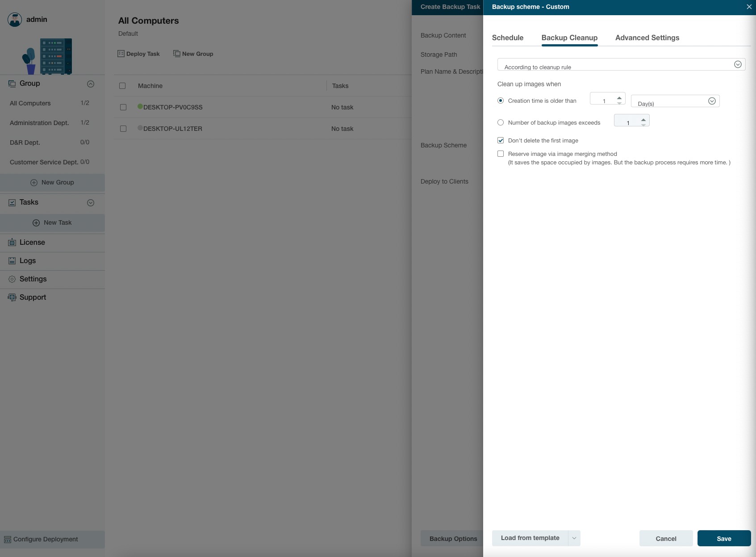This screenshot has height=557, width=756.
Task: Click the Configure Deployment button
Action: pos(52,540)
